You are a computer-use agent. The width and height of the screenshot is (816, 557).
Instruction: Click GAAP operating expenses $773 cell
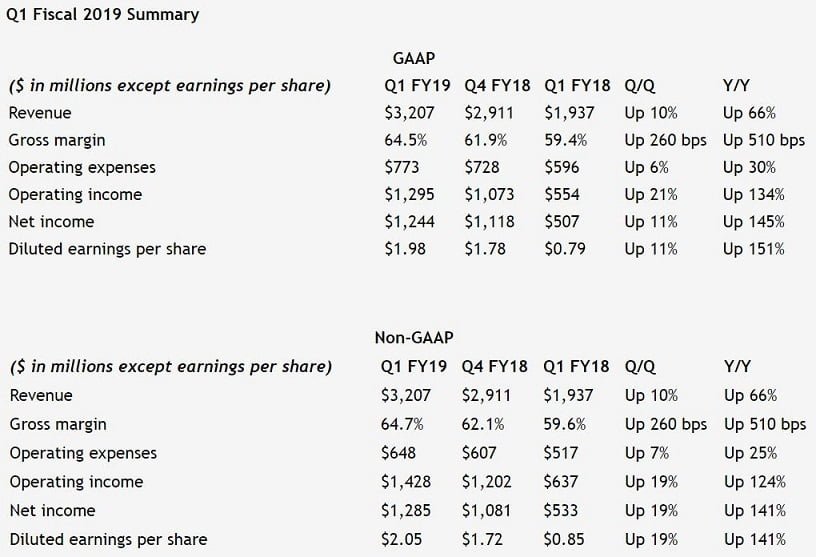point(402,167)
